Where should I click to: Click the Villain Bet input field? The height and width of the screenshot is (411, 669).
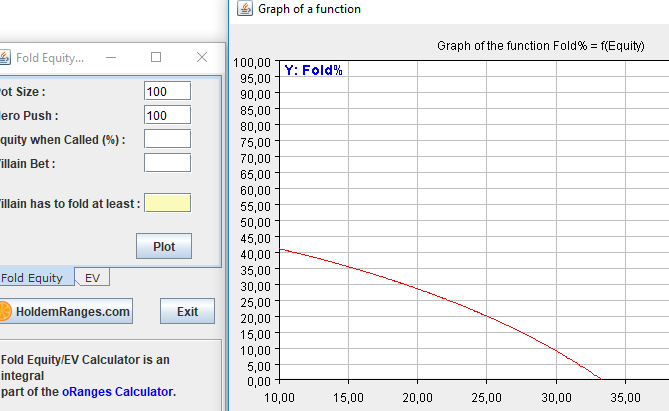(x=167, y=163)
